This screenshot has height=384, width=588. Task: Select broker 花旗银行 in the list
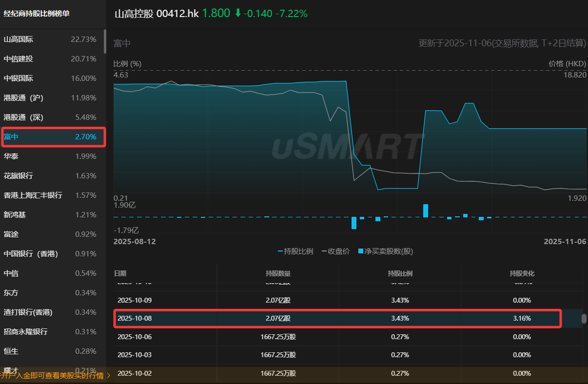point(53,176)
